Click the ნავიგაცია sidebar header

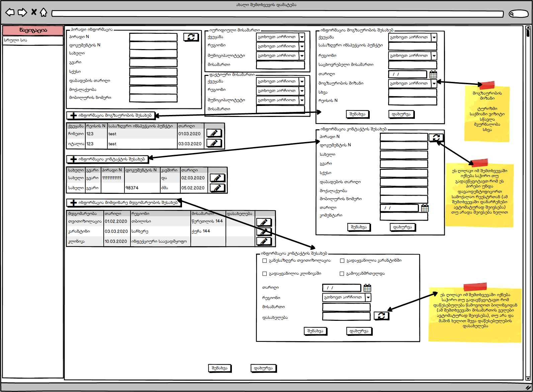[x=33, y=30]
